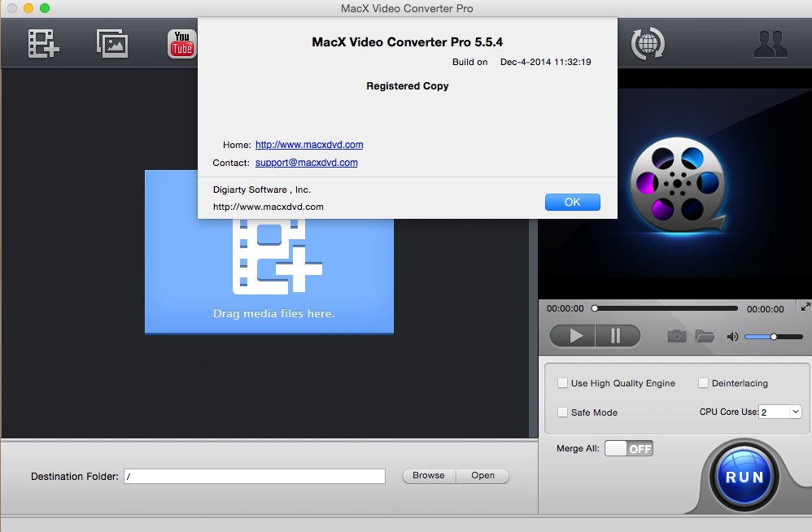The height and width of the screenshot is (532, 812).
Task: Open the YouTube downloader icon
Action: [x=181, y=43]
